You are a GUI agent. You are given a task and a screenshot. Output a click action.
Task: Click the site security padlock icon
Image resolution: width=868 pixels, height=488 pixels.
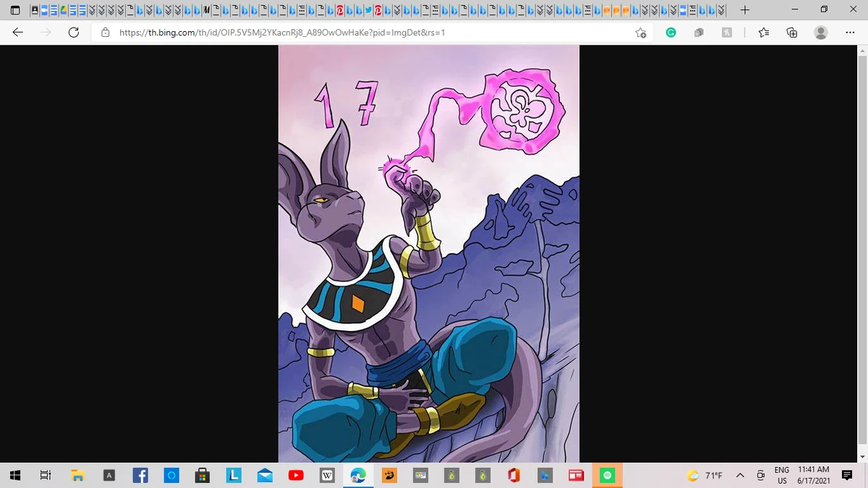[106, 33]
